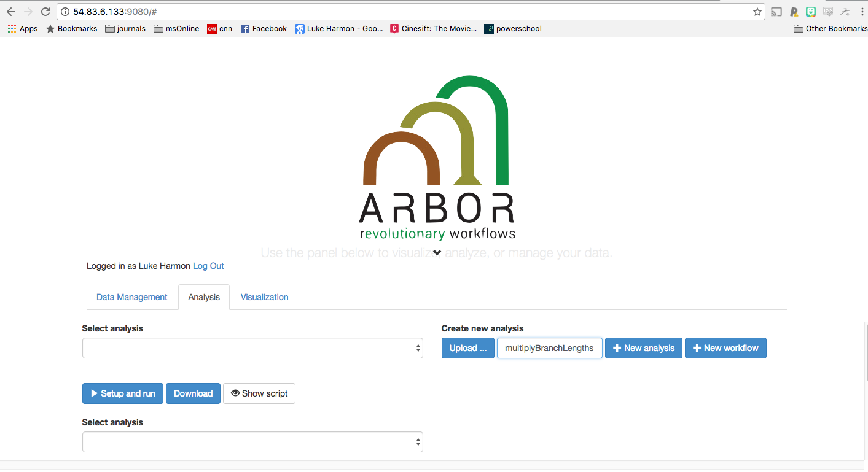Screen dimensions: 868x472
Task: Click the site info icon in address bar
Action: 65,12
